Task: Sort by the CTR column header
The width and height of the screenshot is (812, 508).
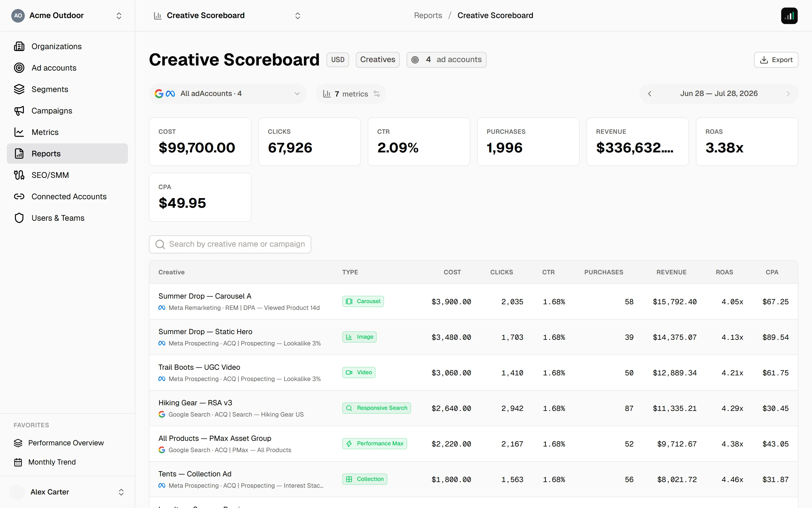Action: [548, 272]
